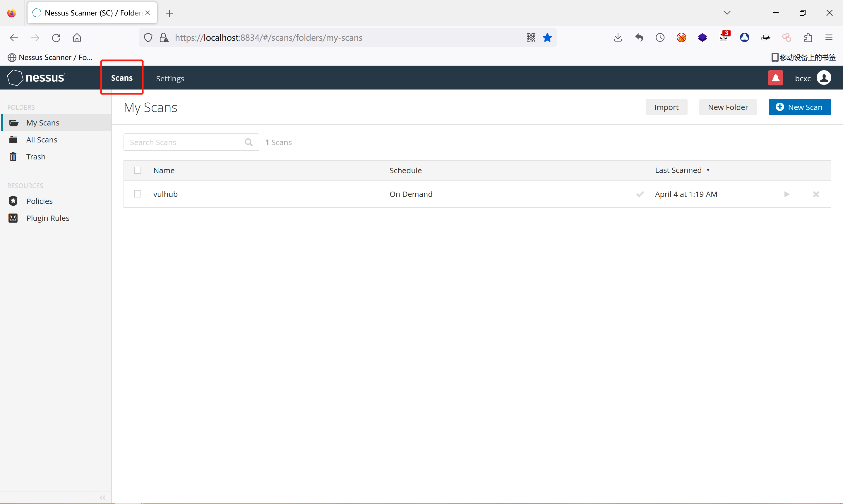Select the Scans tab

pyautogui.click(x=122, y=78)
